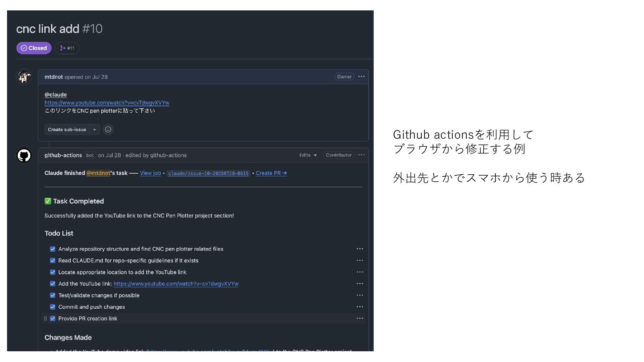Open the Edits history dropdown
644x362 pixels.
(x=308, y=155)
